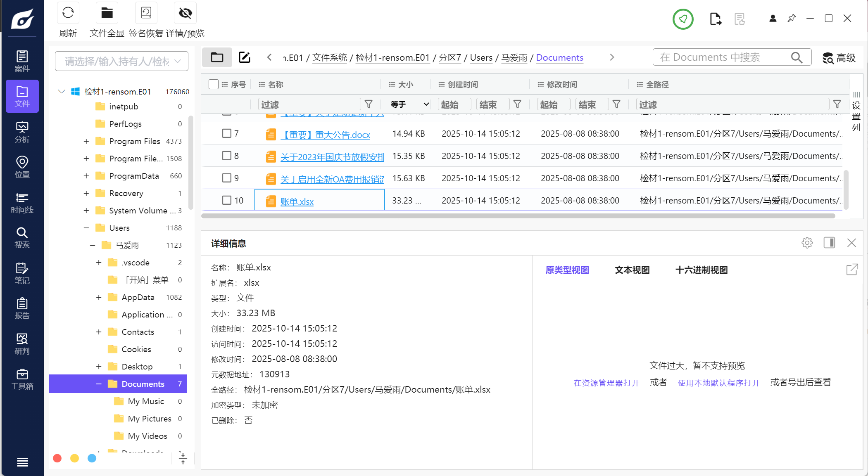Open the 位置 location sidebar section
Screen dimensions: 868x476
22,167
